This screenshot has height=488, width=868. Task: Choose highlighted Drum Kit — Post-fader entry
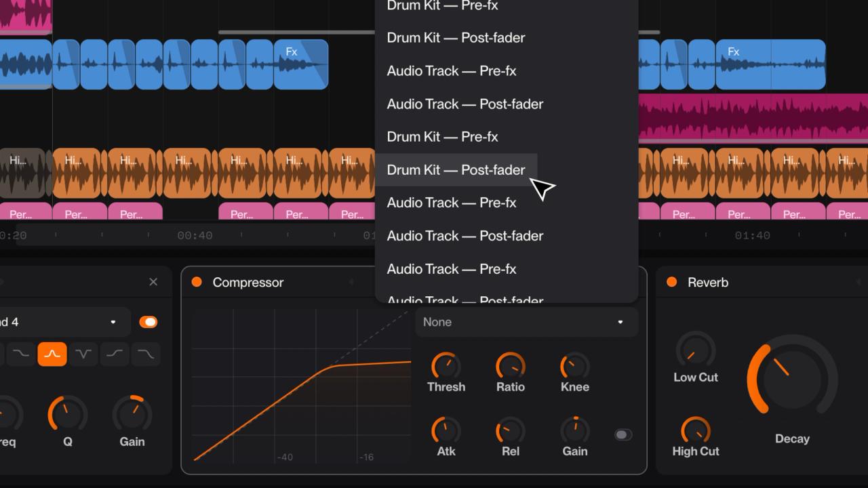[x=456, y=169]
